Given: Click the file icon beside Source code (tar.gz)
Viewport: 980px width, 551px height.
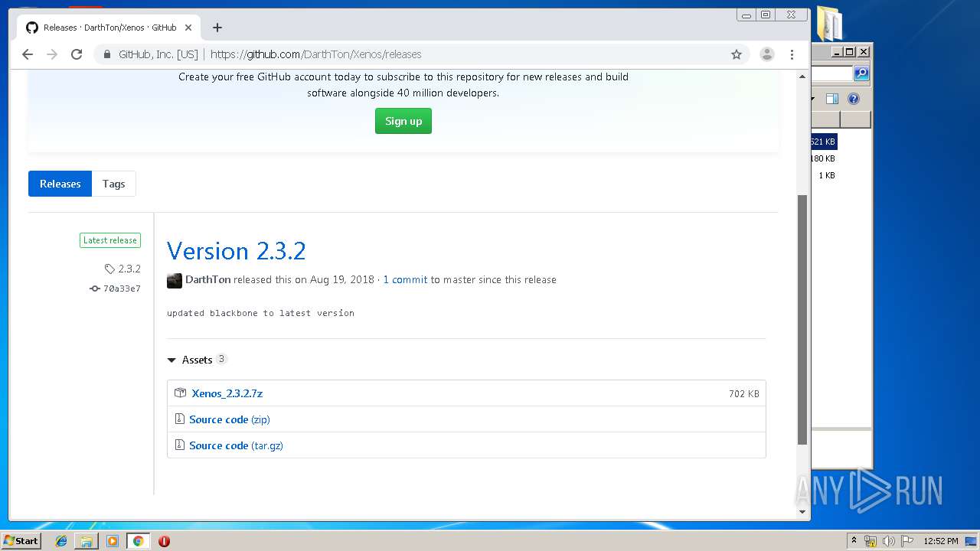Looking at the screenshot, I should coord(180,445).
